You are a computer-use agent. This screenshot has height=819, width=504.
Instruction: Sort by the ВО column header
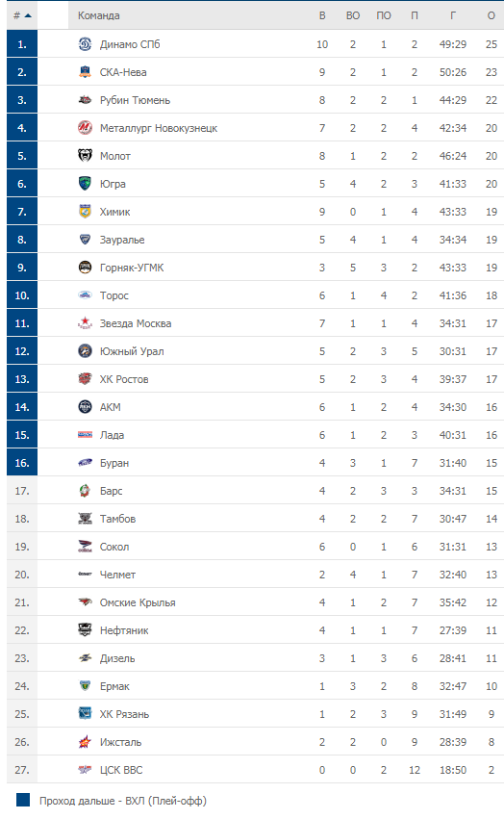(x=353, y=15)
